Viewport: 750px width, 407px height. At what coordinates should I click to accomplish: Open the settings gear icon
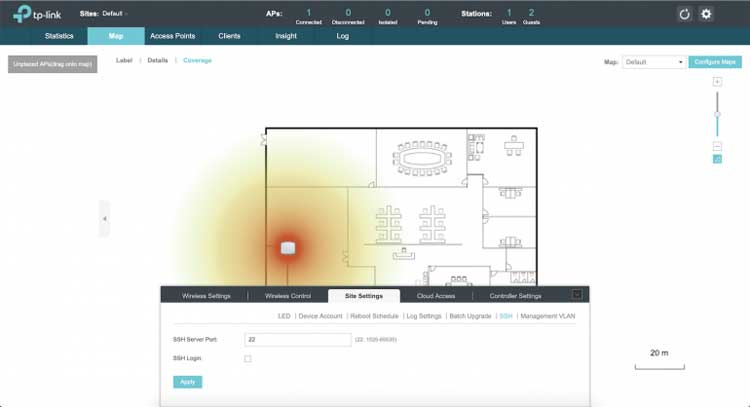[x=706, y=14]
